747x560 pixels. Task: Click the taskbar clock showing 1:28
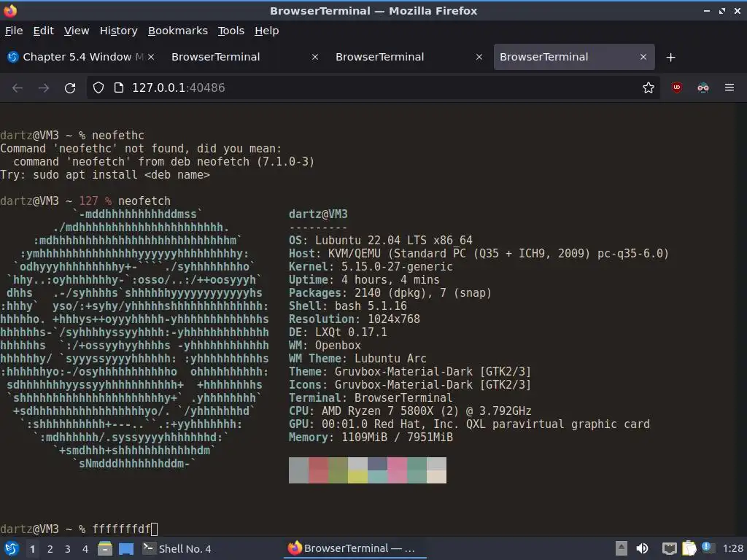[x=732, y=548]
